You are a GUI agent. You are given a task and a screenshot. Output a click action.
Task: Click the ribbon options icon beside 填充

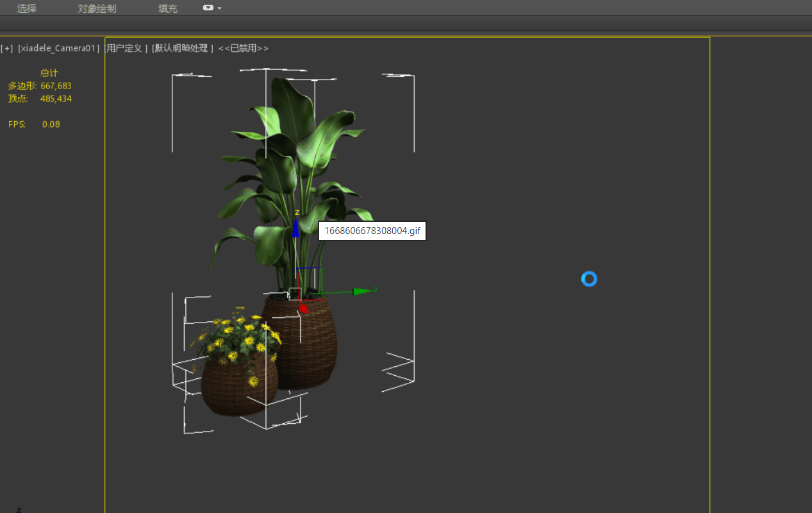coord(208,8)
